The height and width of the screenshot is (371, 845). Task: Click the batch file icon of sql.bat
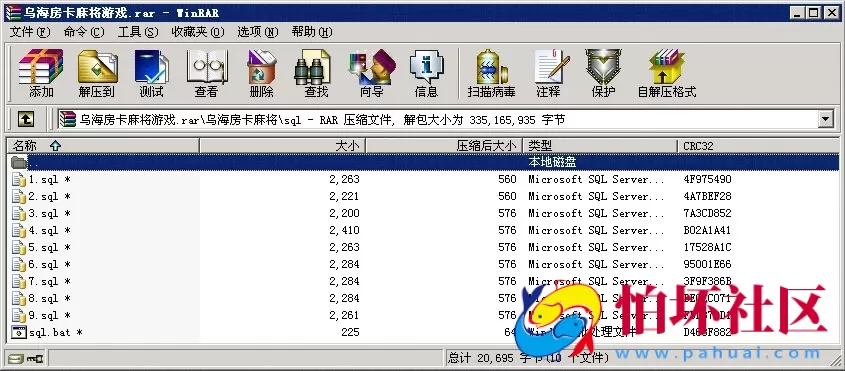[x=19, y=332]
